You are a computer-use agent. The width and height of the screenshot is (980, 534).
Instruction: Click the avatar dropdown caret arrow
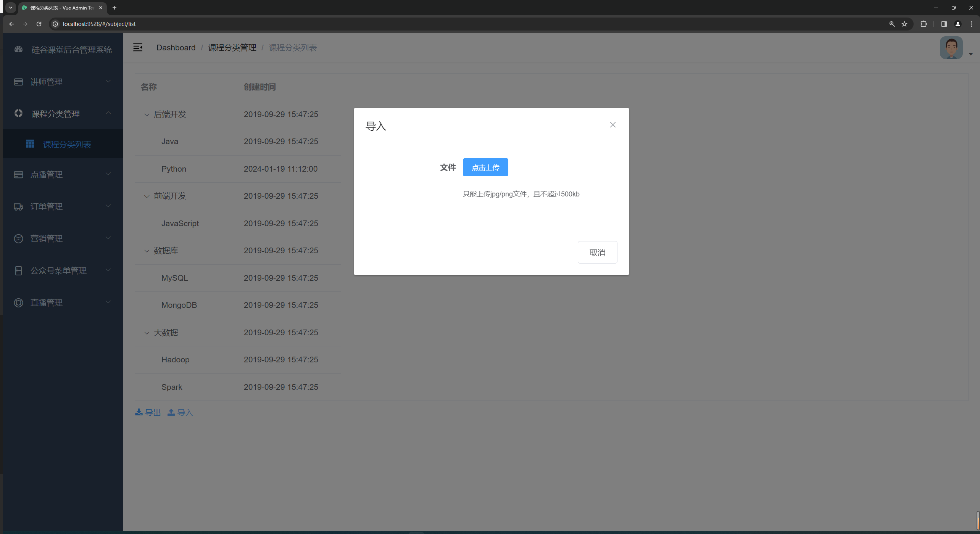(x=971, y=54)
